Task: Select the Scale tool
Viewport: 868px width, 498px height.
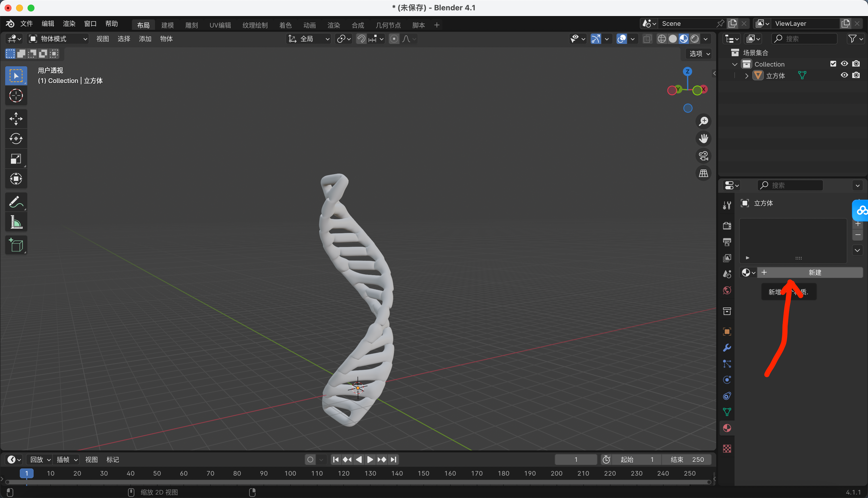Action: [x=16, y=159]
